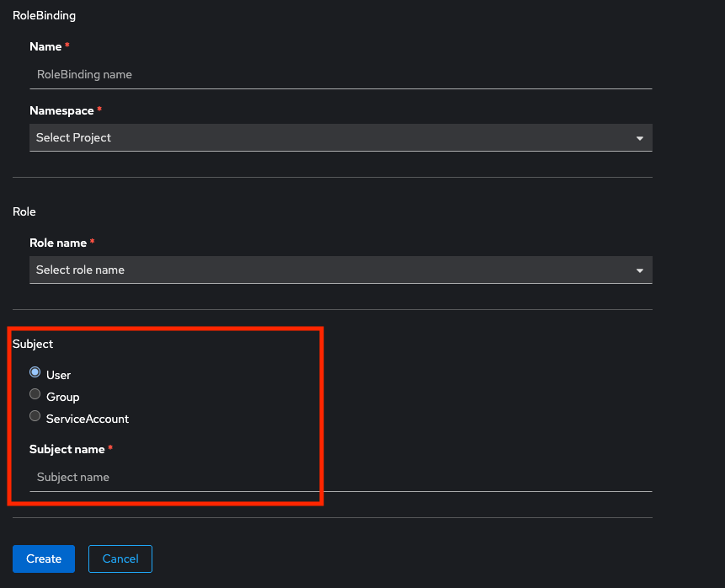Click the "ServiceAccount" radio label text
The image size is (725, 588).
point(88,419)
